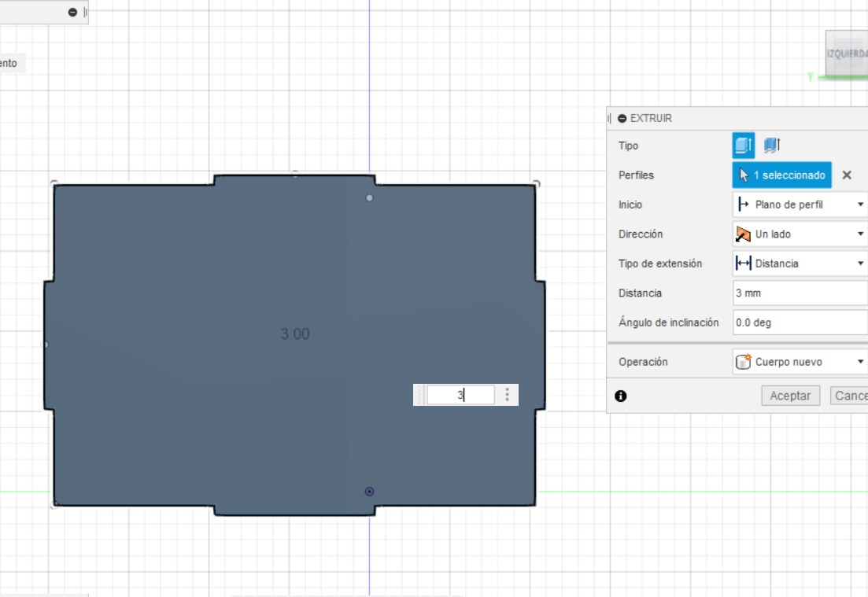Open the Operación 'Cuerpo nuevo' dropdown
Screen dimensions: 868x597
pos(800,362)
